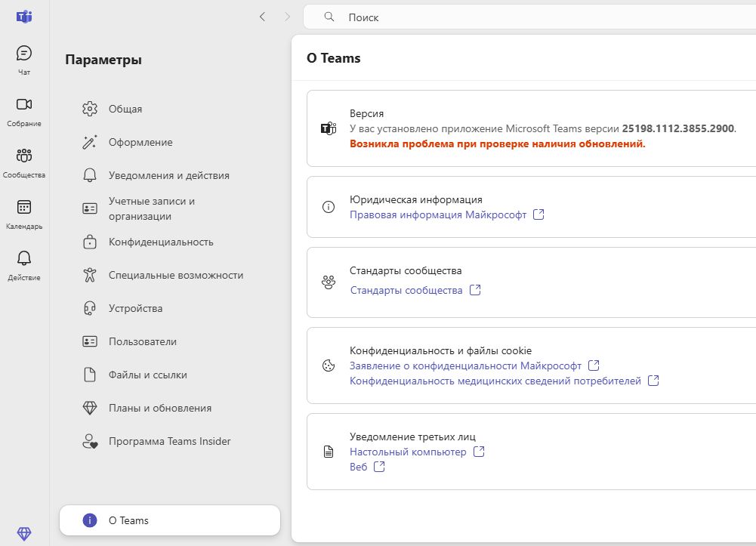The width and height of the screenshot is (756, 546).
Task: Select the О Teams item
Action: pyautogui.click(x=170, y=520)
